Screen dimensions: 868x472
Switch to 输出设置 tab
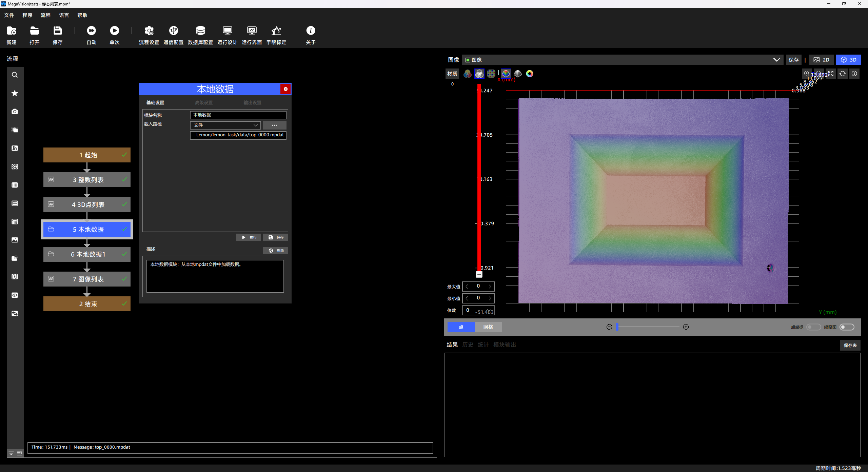tap(252, 103)
